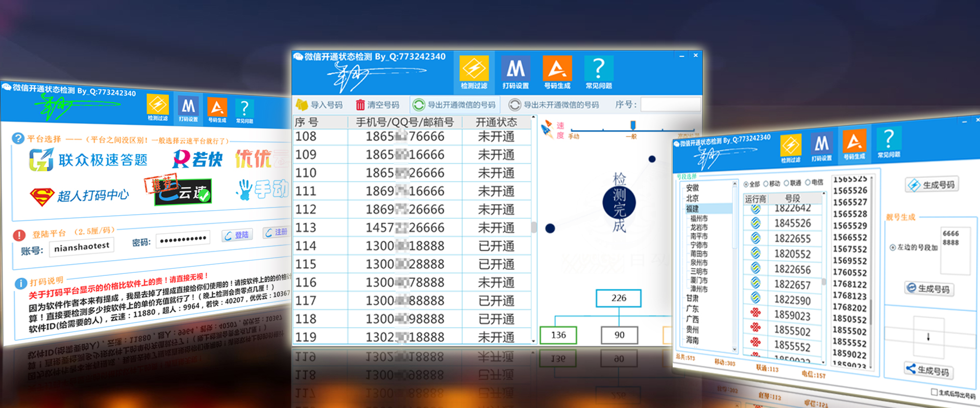Select 联通 radio in right window
This screenshot has height=408, width=980.
click(x=787, y=183)
